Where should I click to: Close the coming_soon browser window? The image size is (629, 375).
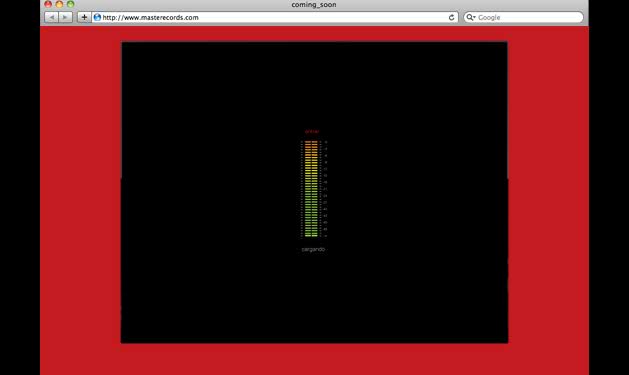click(48, 4)
